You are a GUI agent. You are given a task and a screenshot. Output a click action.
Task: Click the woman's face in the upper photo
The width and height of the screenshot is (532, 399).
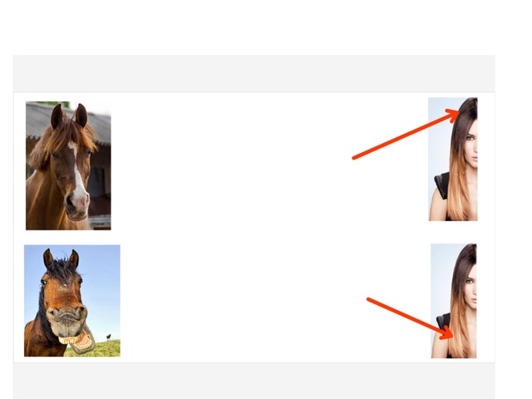pos(471,142)
